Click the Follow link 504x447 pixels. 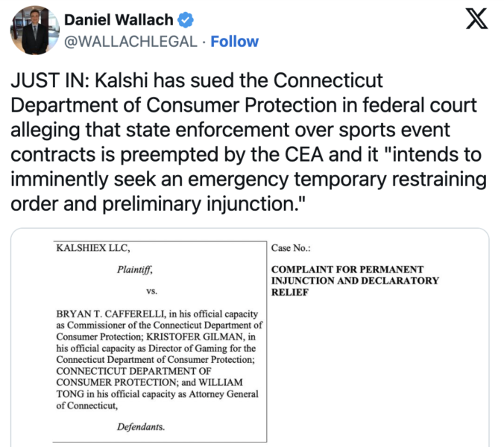(x=235, y=42)
